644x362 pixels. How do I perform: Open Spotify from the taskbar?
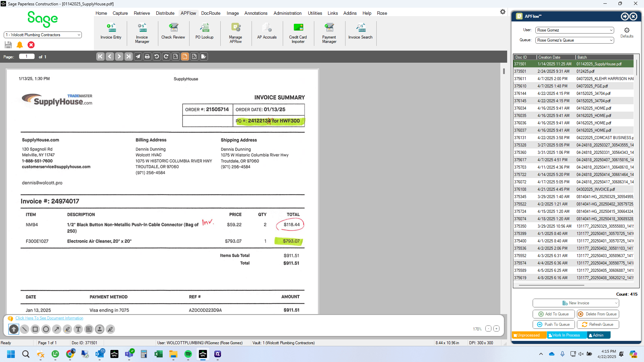point(188,354)
